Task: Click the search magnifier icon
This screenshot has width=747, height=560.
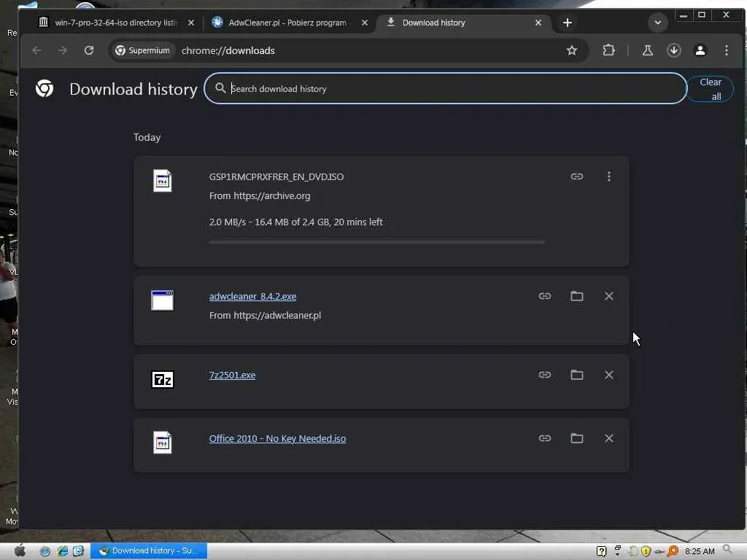Action: [220, 88]
